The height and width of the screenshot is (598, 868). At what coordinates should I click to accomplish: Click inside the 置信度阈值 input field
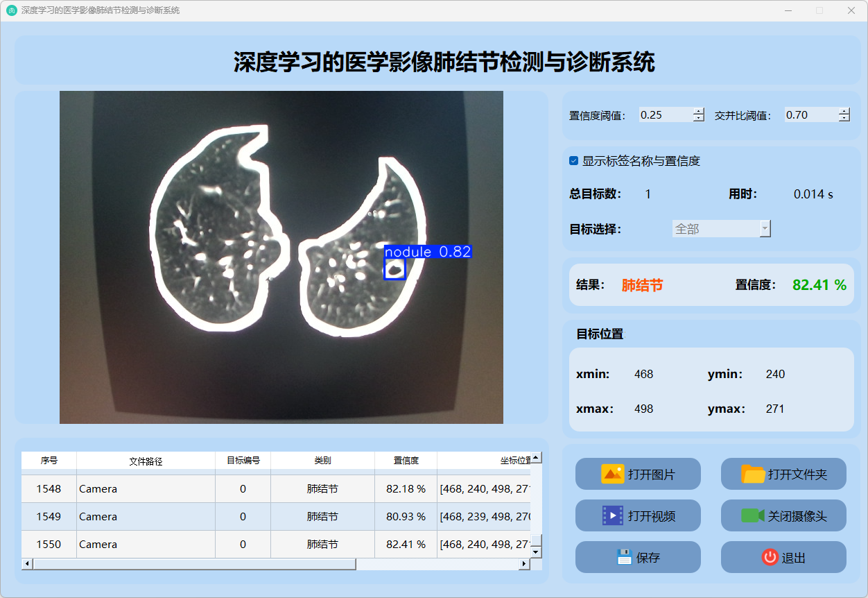pyautogui.click(x=665, y=115)
